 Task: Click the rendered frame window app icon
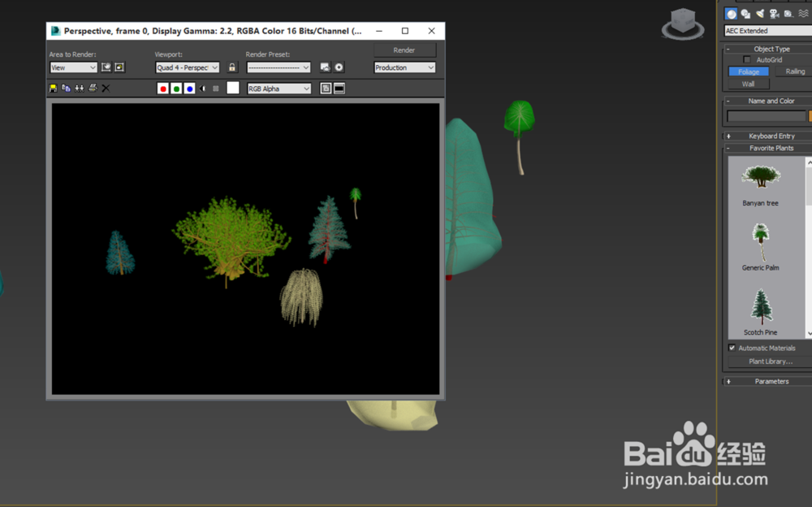(55, 31)
